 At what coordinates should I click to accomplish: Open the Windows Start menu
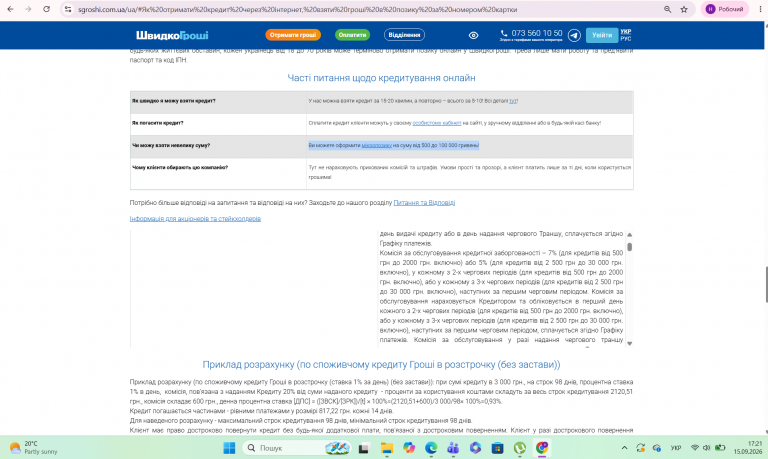click(229, 448)
